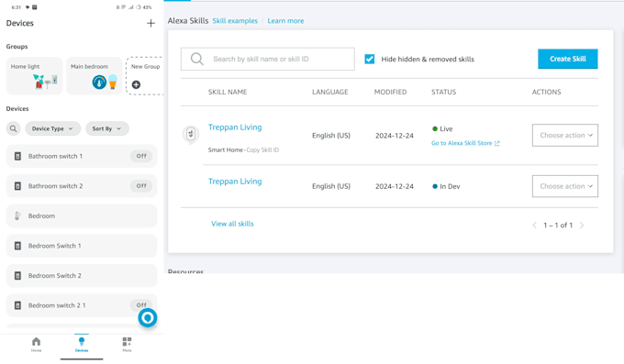Tap the plus icon to add a device
624x364 pixels.
150,23
